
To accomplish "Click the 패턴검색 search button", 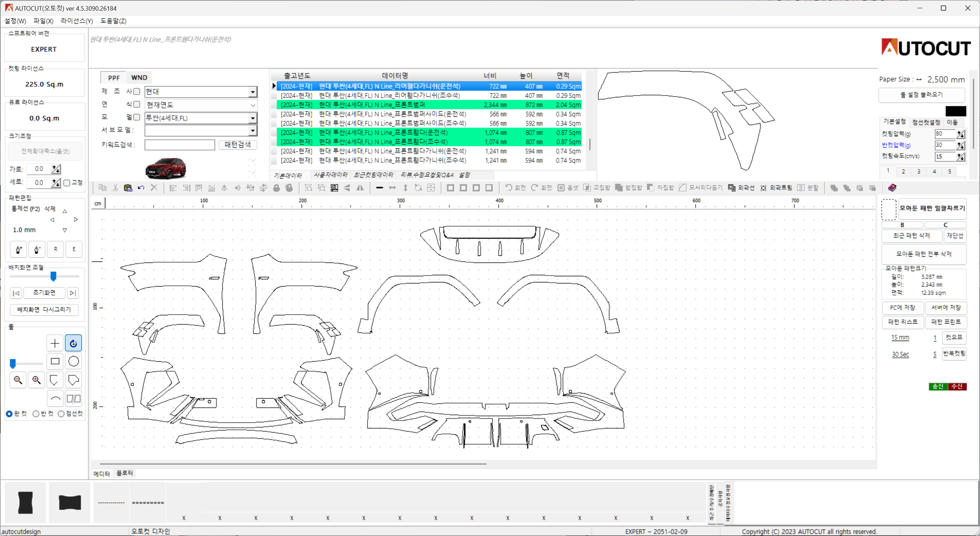I will click(238, 145).
